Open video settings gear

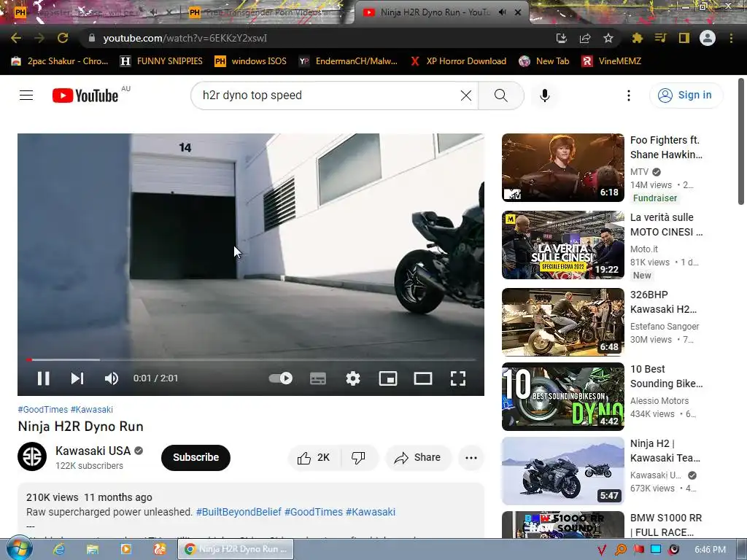(353, 378)
